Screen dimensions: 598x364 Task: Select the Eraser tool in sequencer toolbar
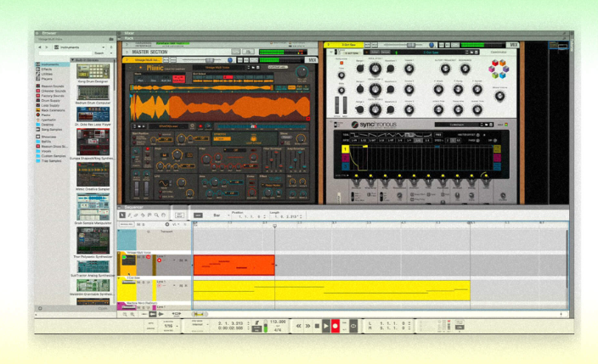136,216
